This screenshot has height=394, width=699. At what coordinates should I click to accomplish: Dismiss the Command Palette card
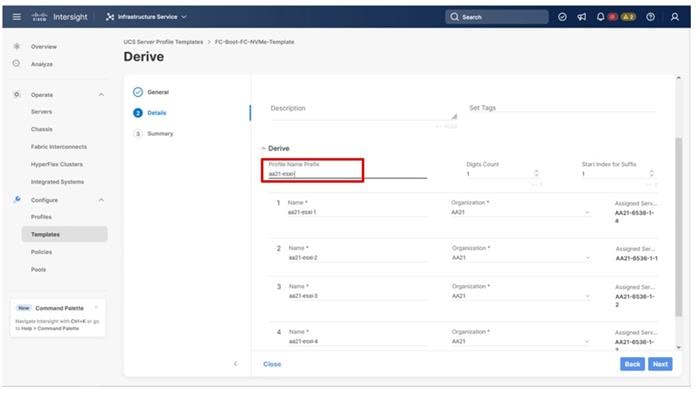coord(96,308)
